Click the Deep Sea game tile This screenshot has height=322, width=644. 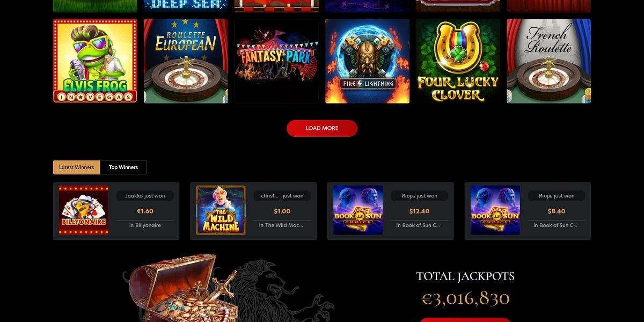pos(186,6)
